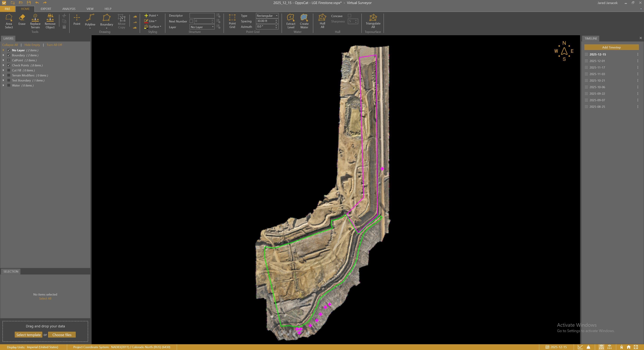Click the Add Timestep button
644x350 pixels.
[x=611, y=47]
